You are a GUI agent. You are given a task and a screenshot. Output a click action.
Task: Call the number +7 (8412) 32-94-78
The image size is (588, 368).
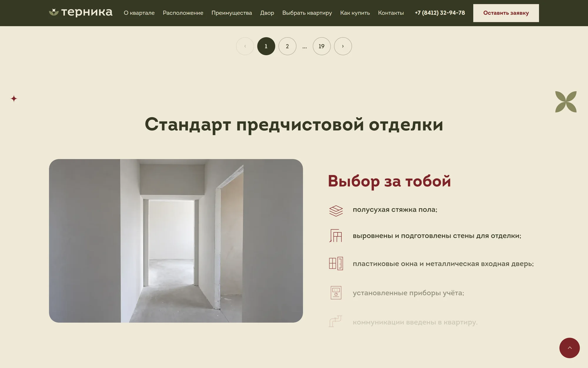pyautogui.click(x=440, y=13)
